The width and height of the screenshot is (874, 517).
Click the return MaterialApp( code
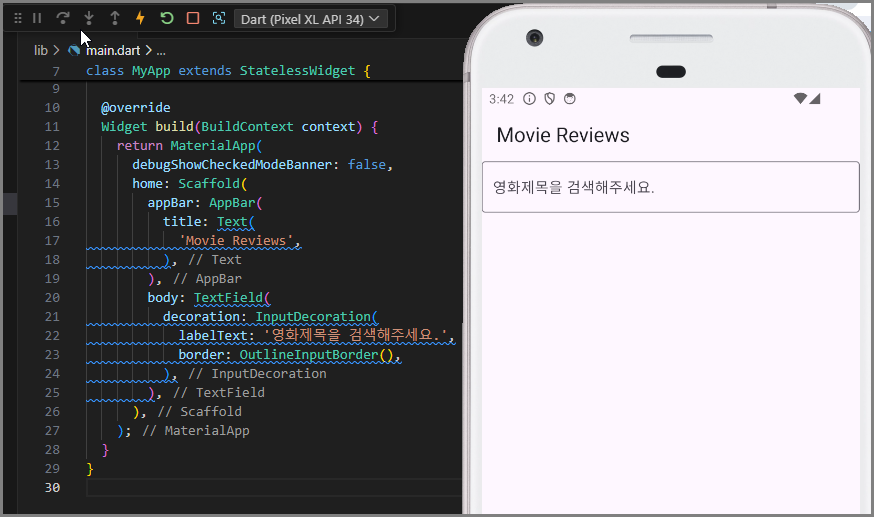tap(189, 146)
